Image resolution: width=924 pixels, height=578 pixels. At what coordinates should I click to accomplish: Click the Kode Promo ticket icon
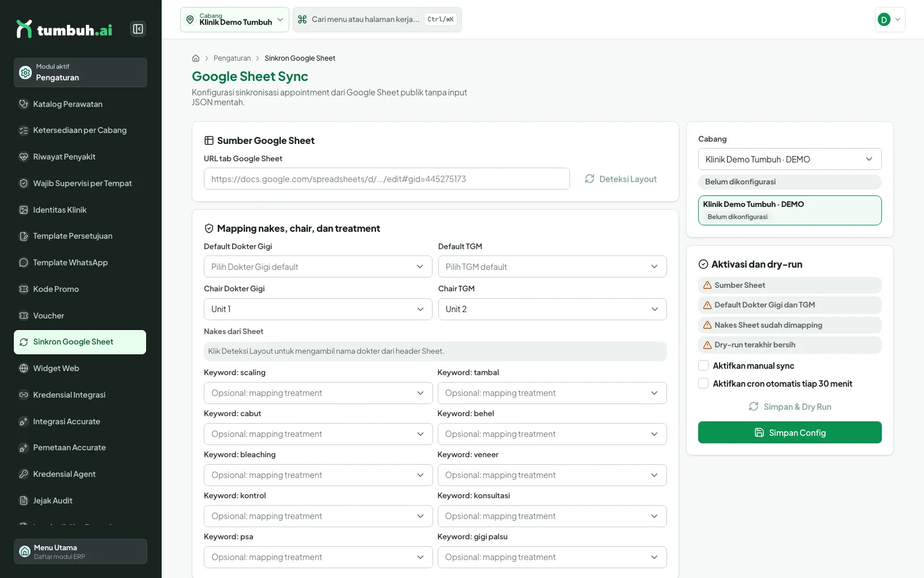24,289
